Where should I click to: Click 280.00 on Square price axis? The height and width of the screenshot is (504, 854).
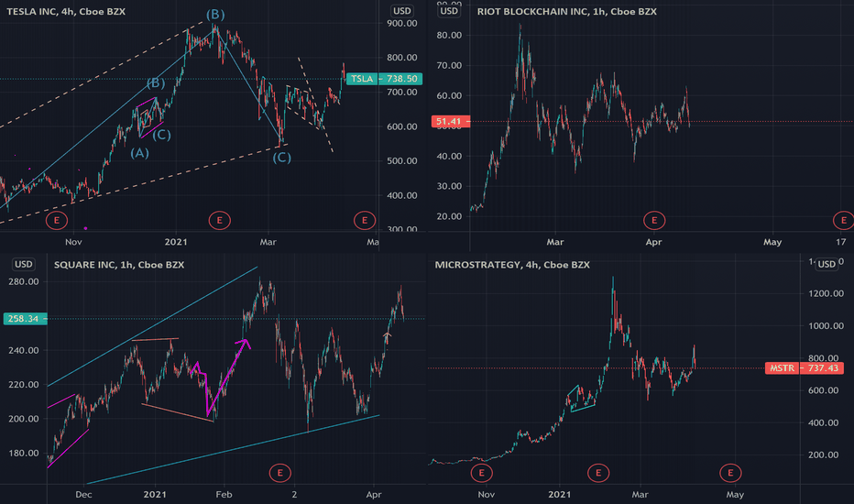point(24,281)
